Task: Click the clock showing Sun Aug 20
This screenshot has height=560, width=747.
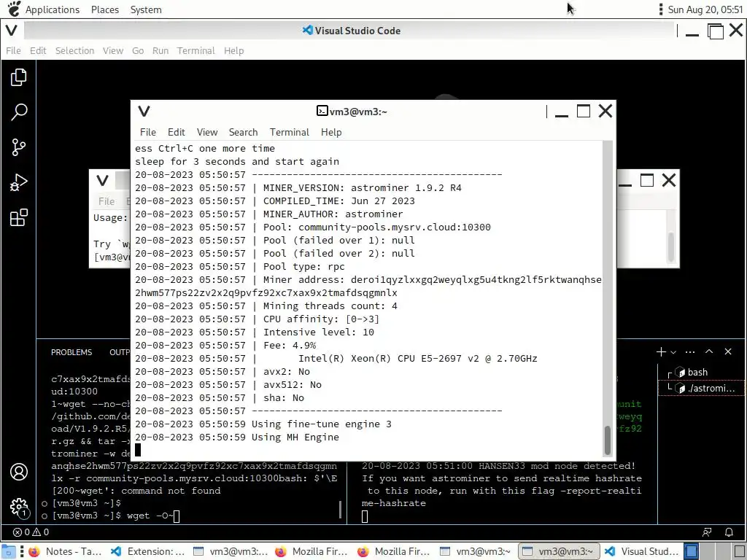Action: (705, 9)
